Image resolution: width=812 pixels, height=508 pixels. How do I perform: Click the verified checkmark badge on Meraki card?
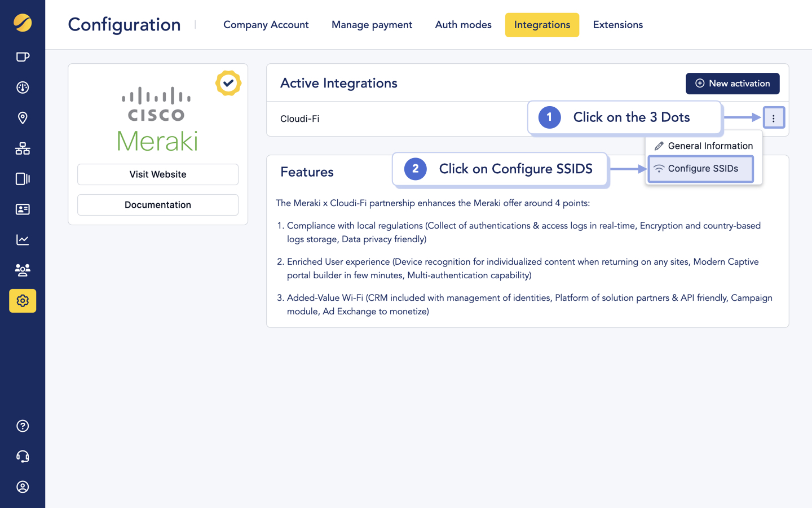(x=228, y=83)
